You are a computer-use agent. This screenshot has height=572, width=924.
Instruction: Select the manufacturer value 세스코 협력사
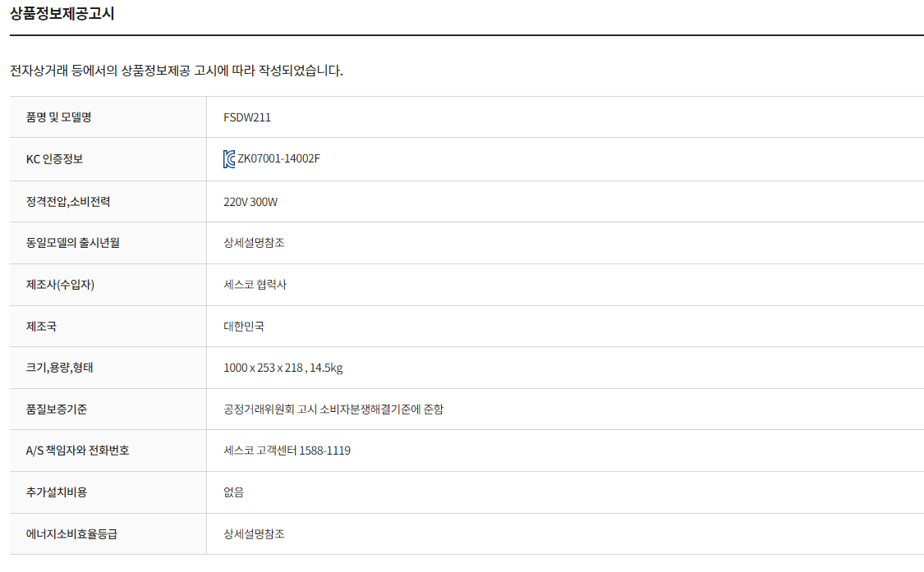[255, 285]
